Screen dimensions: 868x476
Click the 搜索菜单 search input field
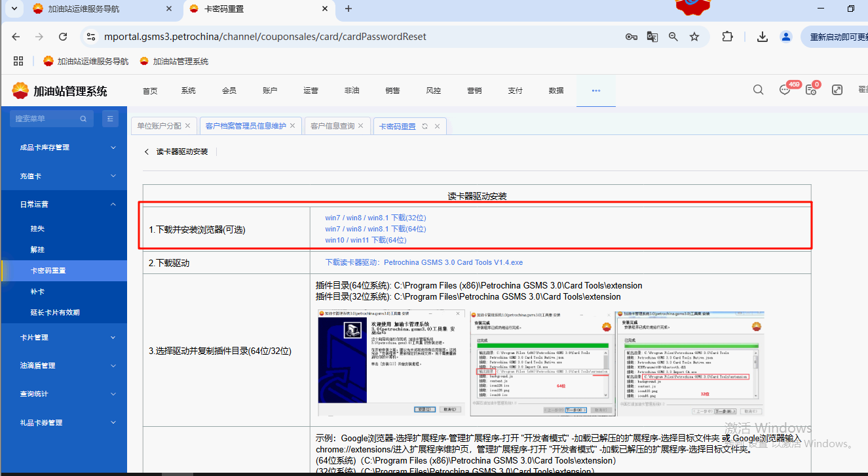[x=46, y=119]
